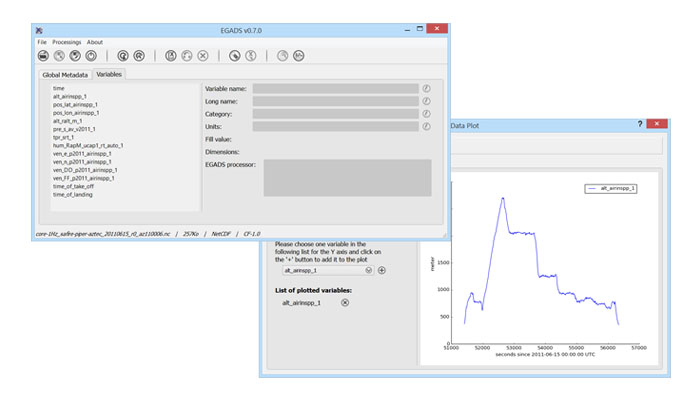Click the info icon beside Units field
Viewport: 700px width, 400px height.
[426, 127]
